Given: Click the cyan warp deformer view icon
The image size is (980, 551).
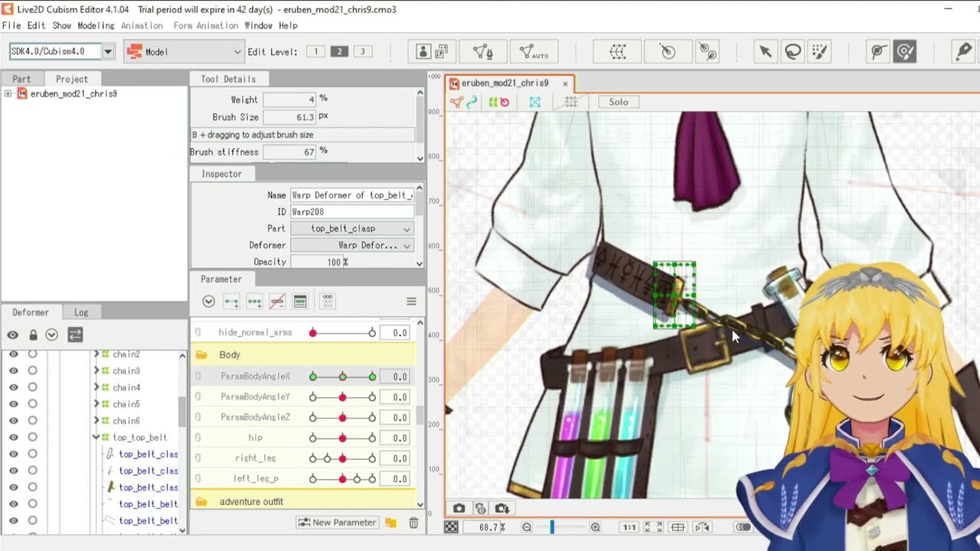Looking at the screenshot, I should click(535, 102).
